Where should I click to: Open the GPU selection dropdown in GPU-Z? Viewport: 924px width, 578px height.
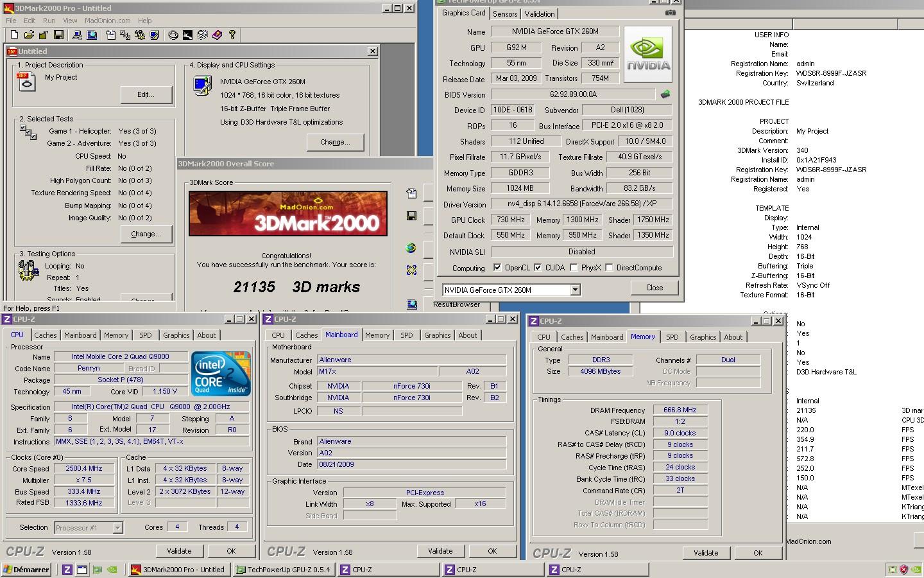575,290
